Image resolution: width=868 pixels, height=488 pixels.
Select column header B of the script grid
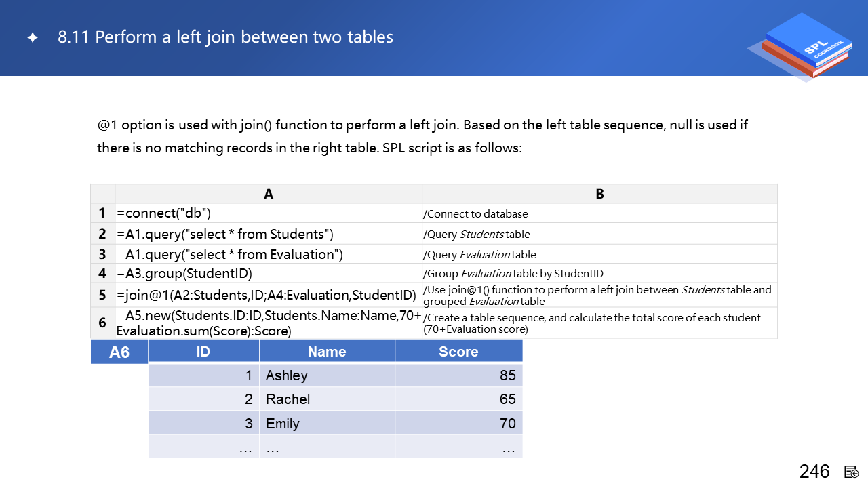point(599,194)
